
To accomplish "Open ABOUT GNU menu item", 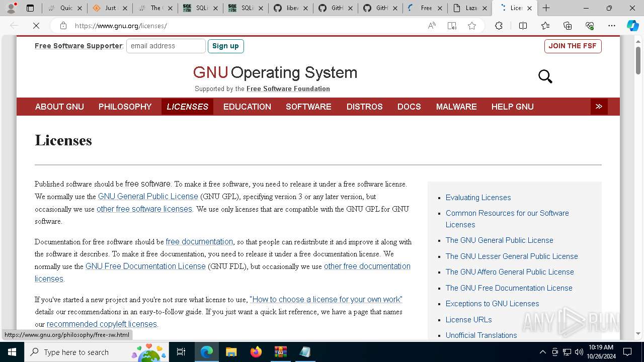I will pos(59,107).
